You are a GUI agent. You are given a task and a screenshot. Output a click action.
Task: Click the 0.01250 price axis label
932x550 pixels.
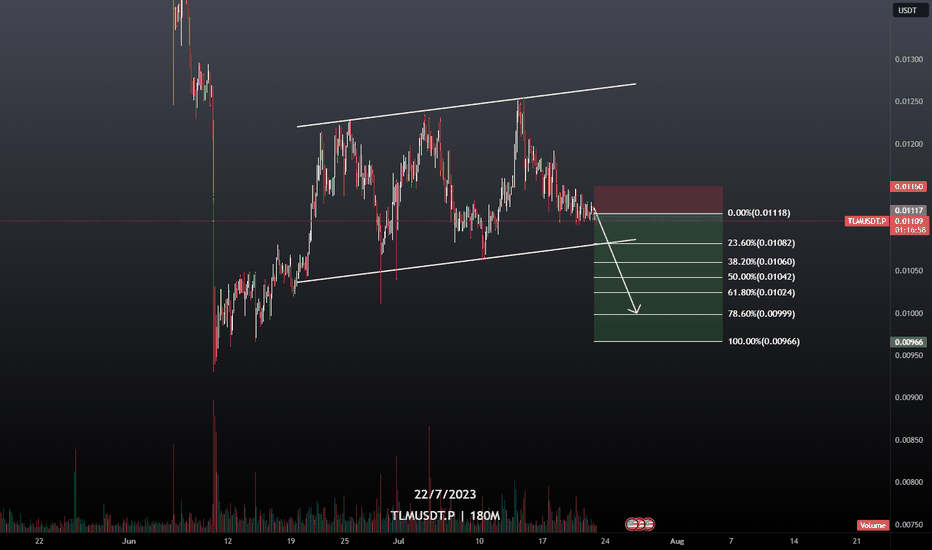pos(909,102)
